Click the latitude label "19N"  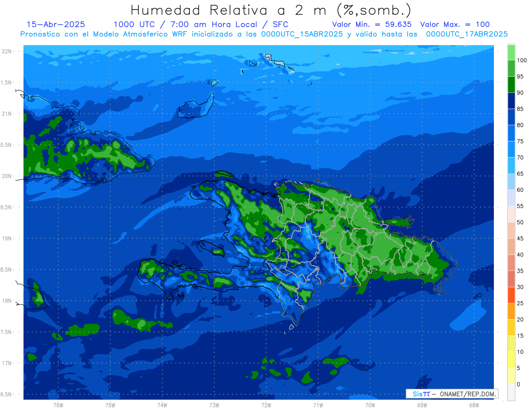(x=7, y=239)
